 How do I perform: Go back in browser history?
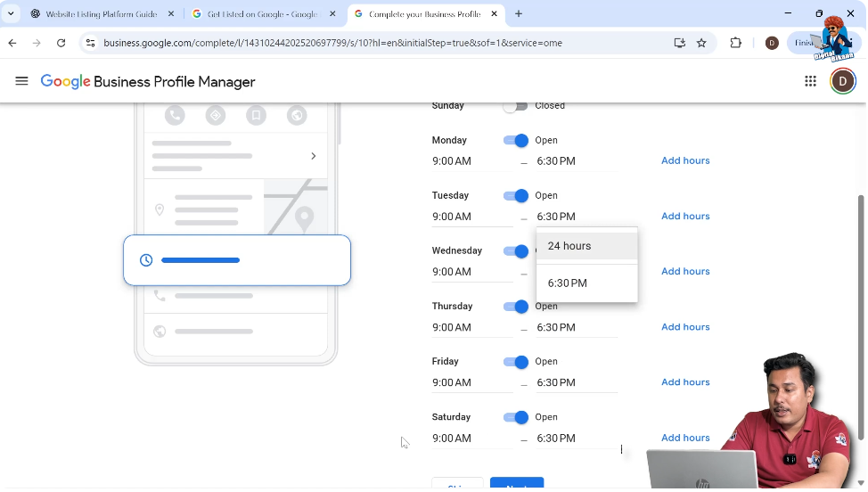(12, 43)
